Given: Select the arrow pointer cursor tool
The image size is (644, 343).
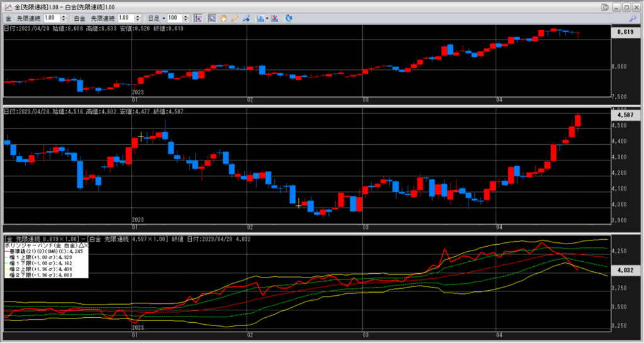Looking at the screenshot, I should point(212,18).
